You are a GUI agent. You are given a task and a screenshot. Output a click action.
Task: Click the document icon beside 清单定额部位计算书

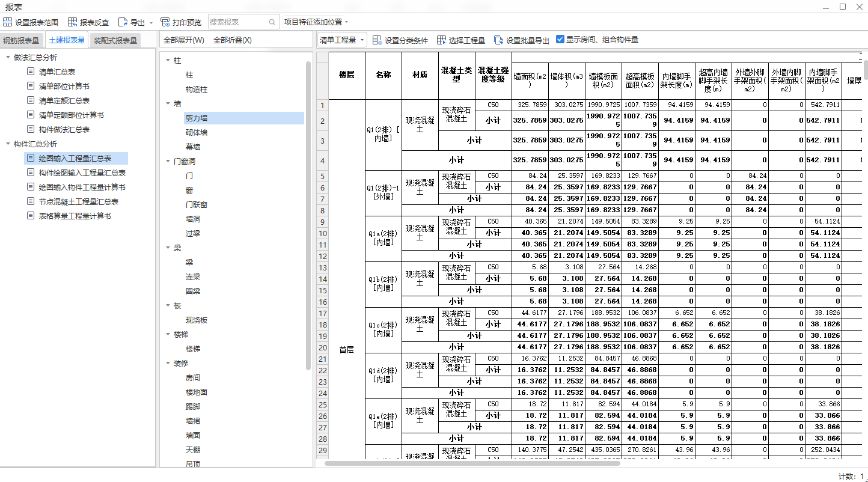(31, 115)
